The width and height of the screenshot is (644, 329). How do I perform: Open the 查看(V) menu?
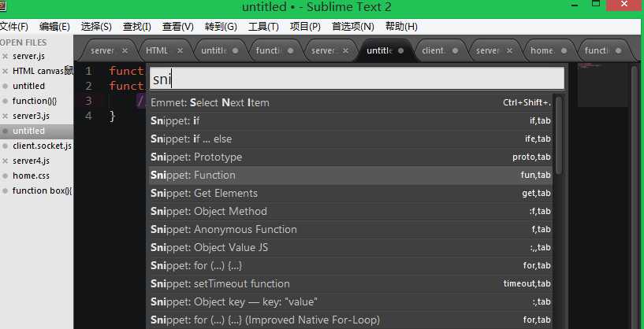click(x=178, y=27)
